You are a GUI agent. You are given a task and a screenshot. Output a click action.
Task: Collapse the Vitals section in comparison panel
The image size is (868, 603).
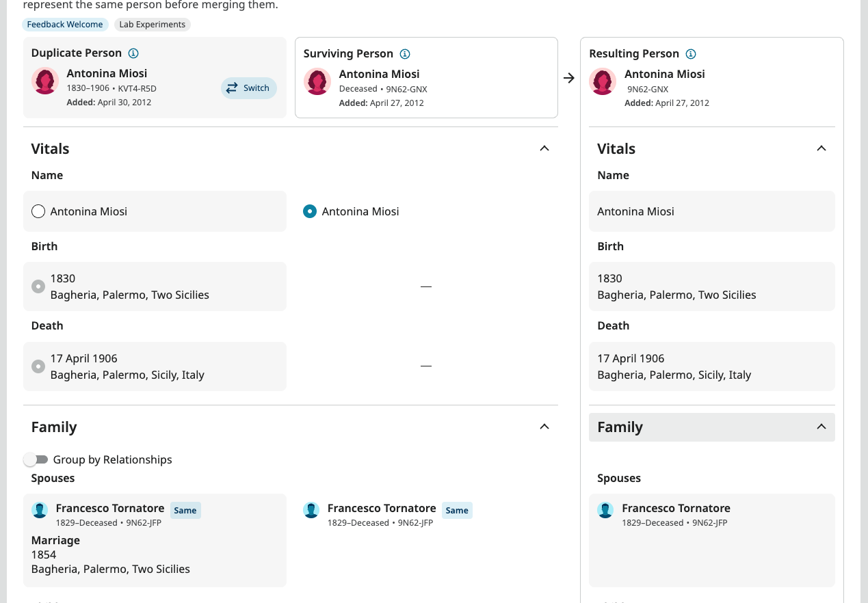[x=544, y=148]
